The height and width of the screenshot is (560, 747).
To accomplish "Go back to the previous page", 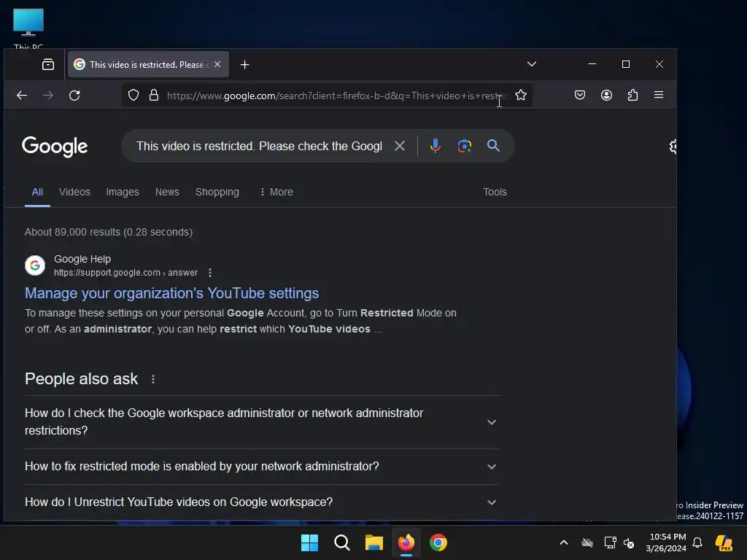I will pos(22,96).
